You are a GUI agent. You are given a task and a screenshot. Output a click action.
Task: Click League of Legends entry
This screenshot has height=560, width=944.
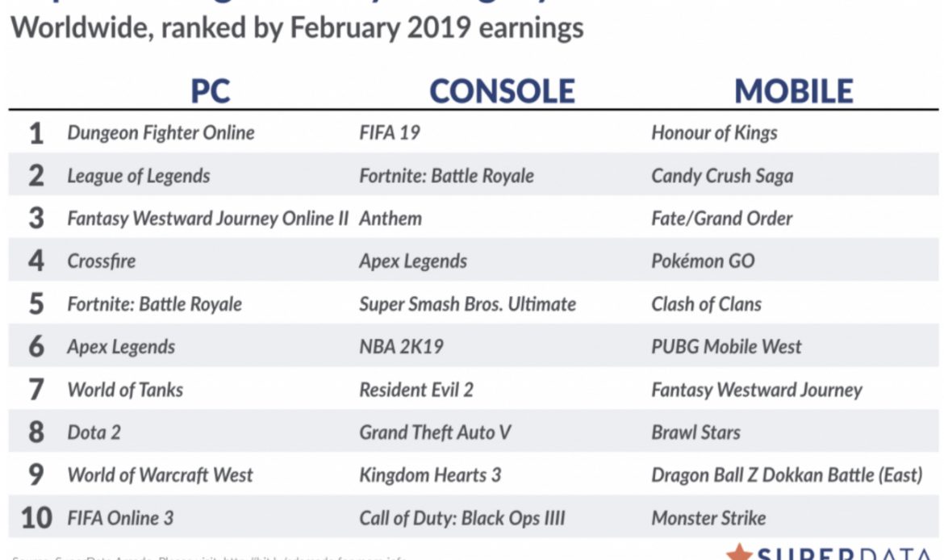139,176
